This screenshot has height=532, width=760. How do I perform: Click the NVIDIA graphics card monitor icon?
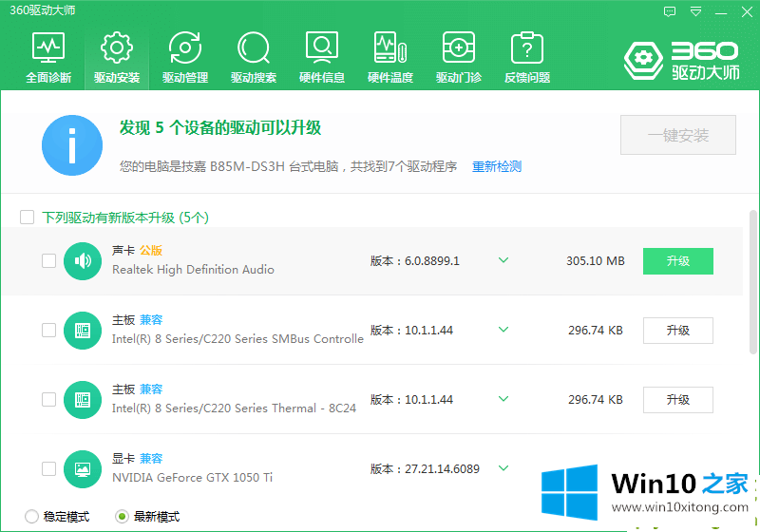[83, 469]
